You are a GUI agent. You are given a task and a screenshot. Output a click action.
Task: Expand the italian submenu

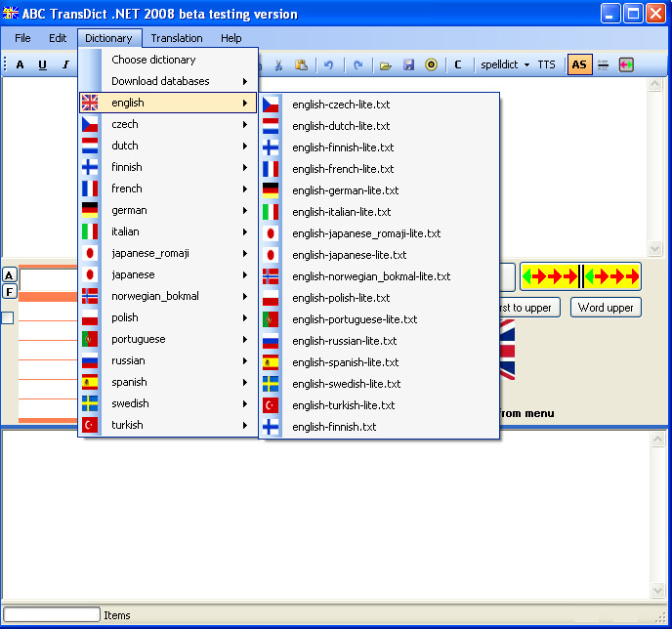click(168, 231)
